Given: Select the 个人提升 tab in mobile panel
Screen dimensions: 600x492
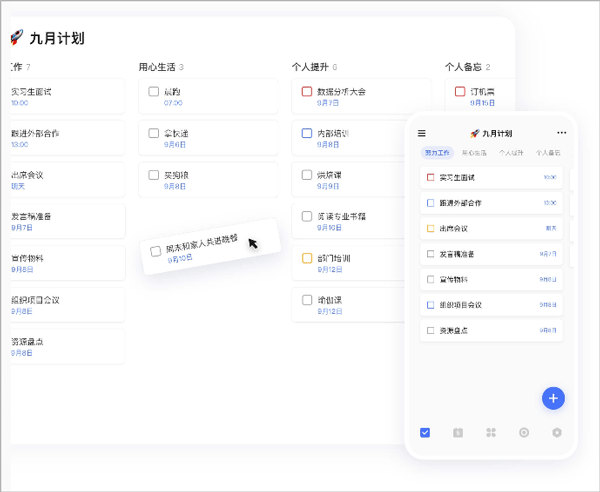Looking at the screenshot, I should pyautogui.click(x=511, y=153).
